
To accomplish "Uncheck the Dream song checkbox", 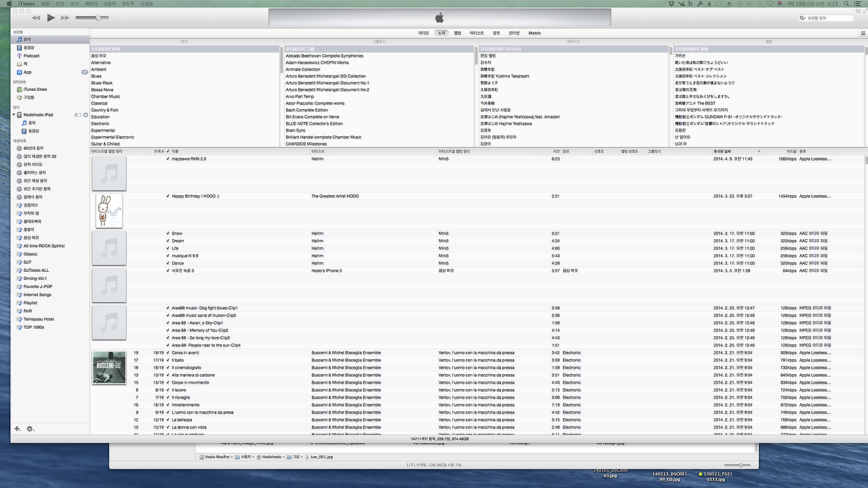I will click(168, 241).
